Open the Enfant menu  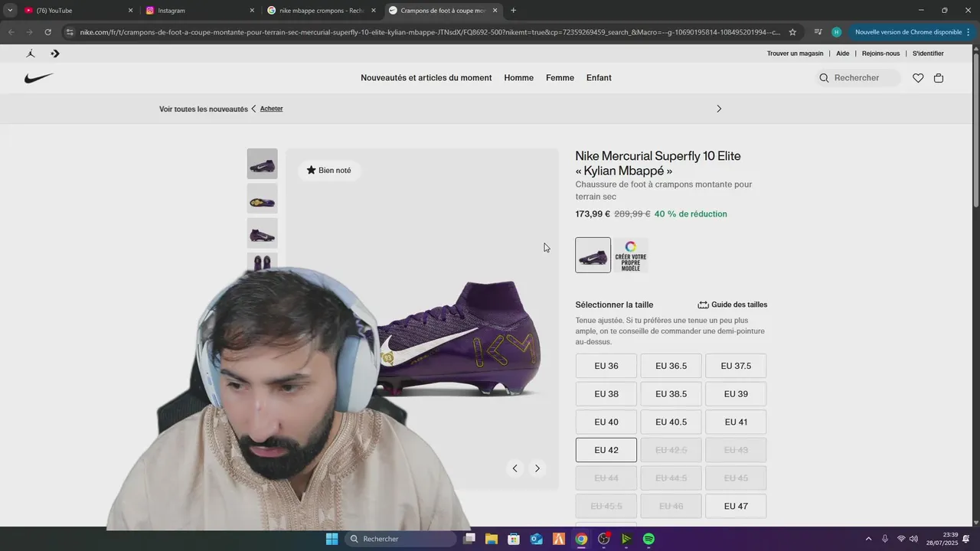pos(599,78)
